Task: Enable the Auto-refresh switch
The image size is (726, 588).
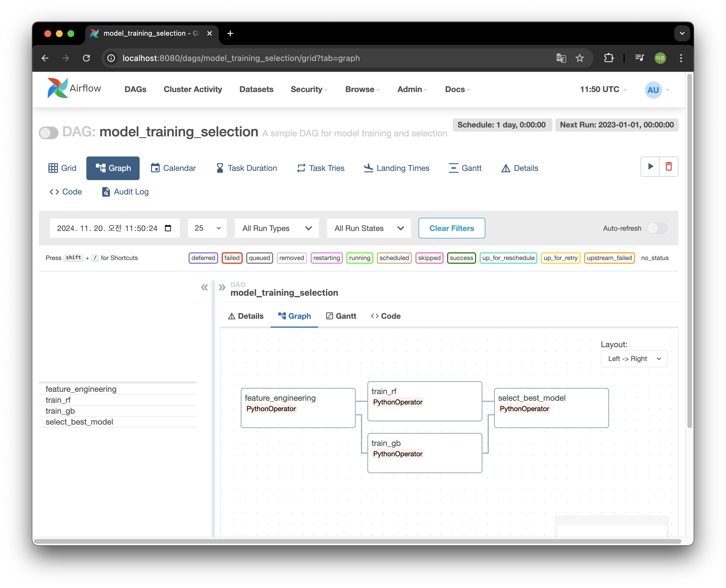Action: pyautogui.click(x=657, y=228)
